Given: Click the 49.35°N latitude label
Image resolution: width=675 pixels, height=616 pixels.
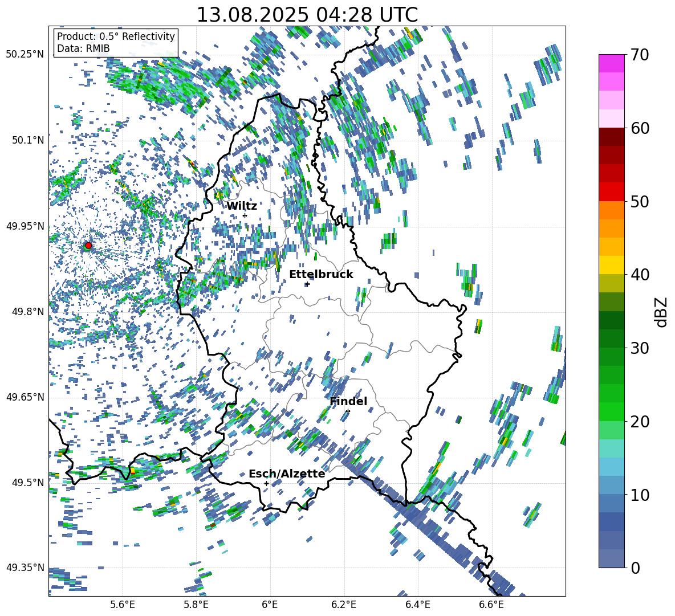Looking at the screenshot, I should [x=25, y=568].
